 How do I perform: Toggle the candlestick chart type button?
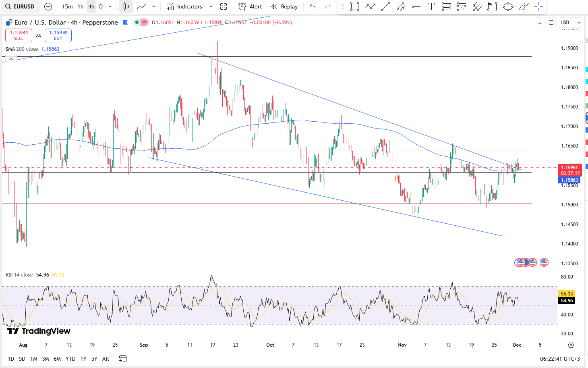tap(126, 6)
